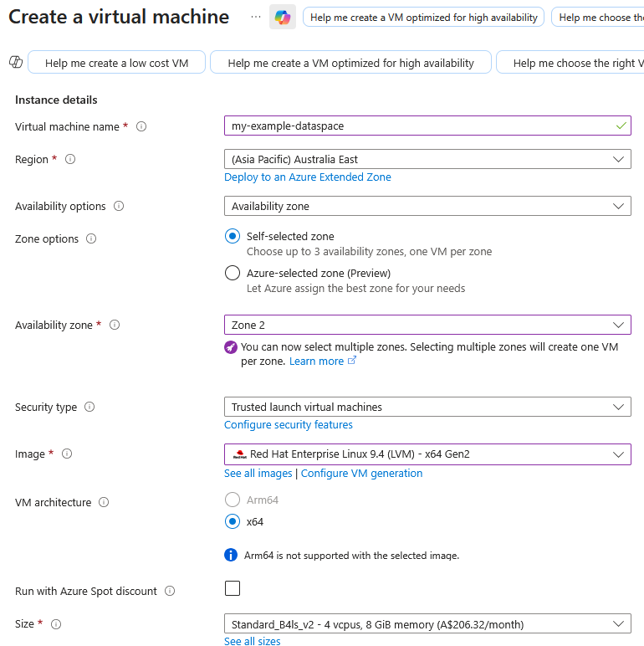Click 'Arm64 is not supported' message text
644x646 pixels.
point(351,556)
